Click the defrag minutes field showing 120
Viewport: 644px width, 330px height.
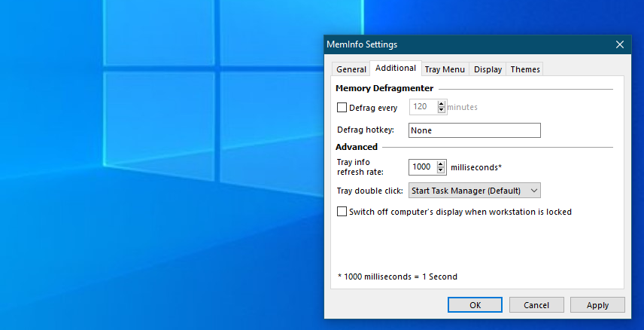423,107
